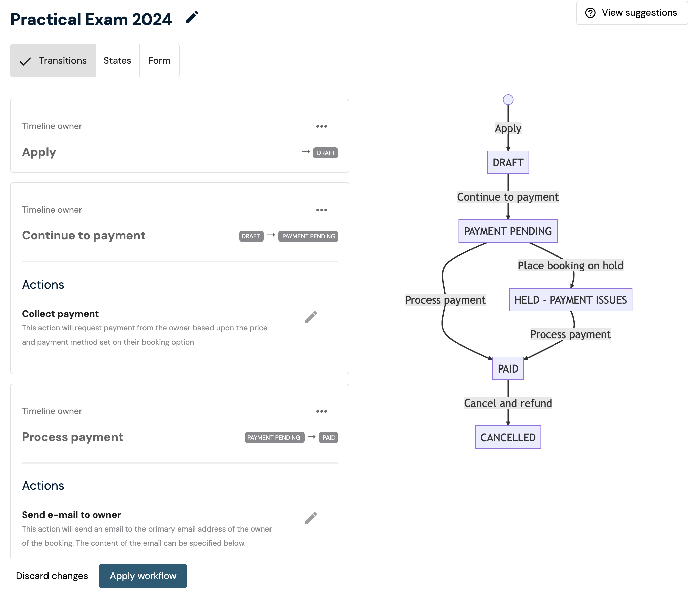Open three-dot menu on Apply transition
The width and height of the screenshot is (700, 609).
pos(321,126)
